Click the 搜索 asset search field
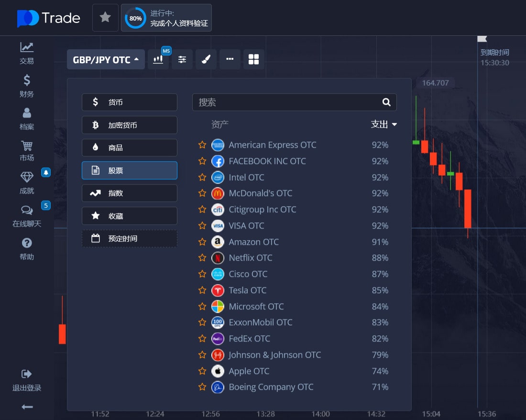 pyautogui.click(x=294, y=102)
